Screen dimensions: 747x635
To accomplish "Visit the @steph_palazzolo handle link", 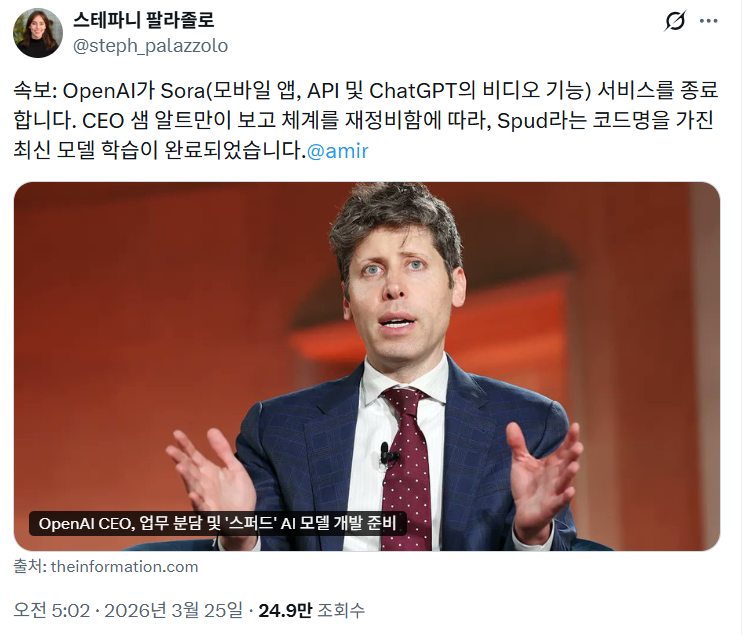I will click(x=150, y=46).
